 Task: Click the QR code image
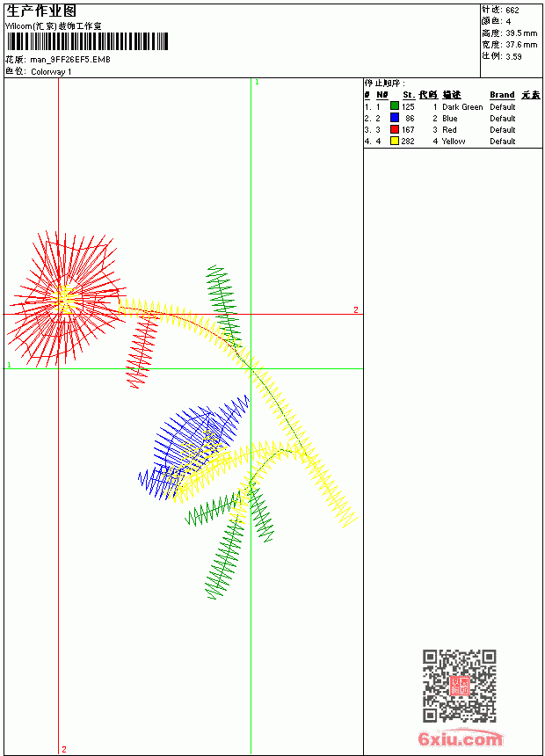(x=459, y=686)
